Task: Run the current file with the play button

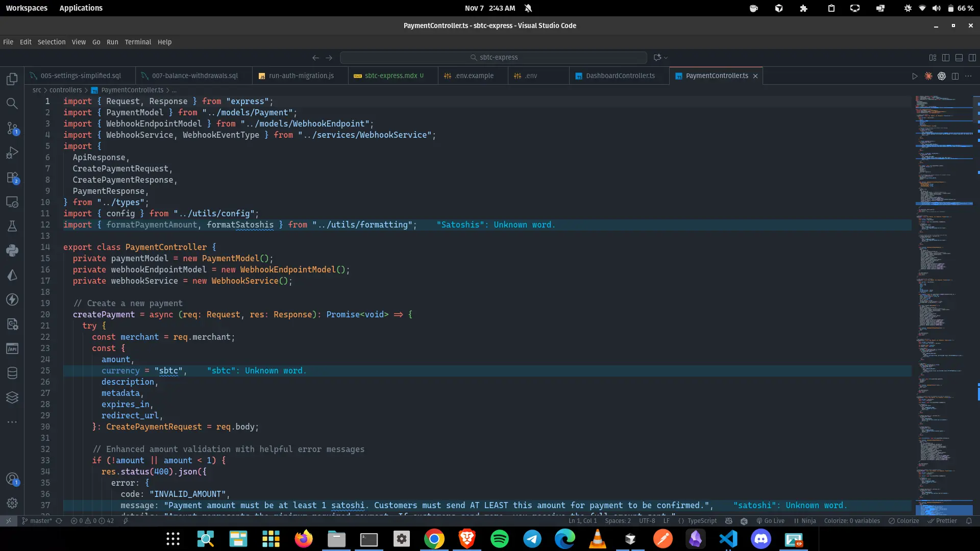Action: (x=915, y=76)
